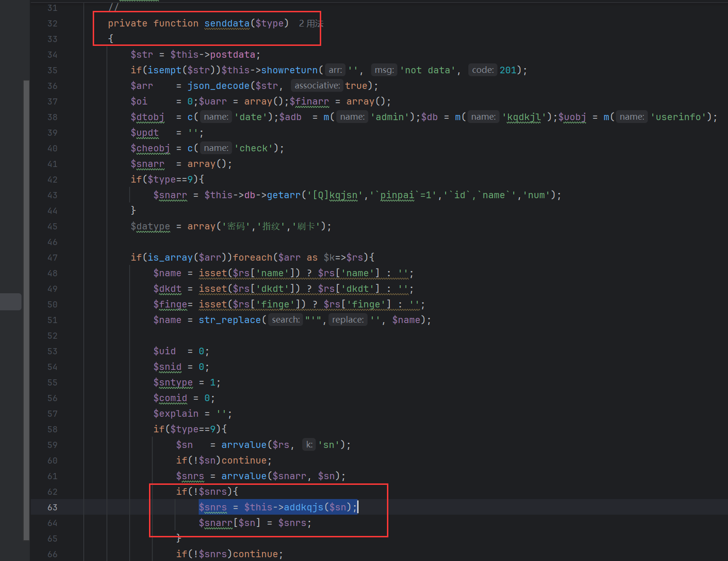Click the $uid variable on line 53
The height and width of the screenshot is (561, 728).
(164, 351)
